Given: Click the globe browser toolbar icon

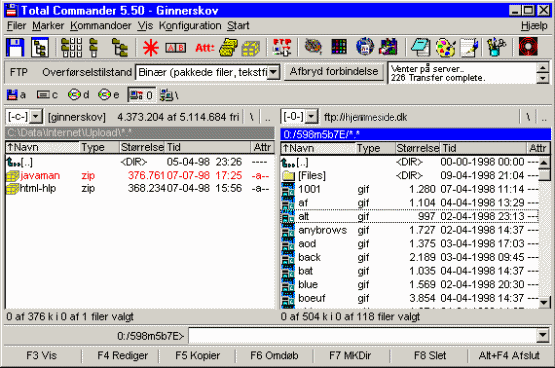Looking at the screenshot, I should pos(365,47).
